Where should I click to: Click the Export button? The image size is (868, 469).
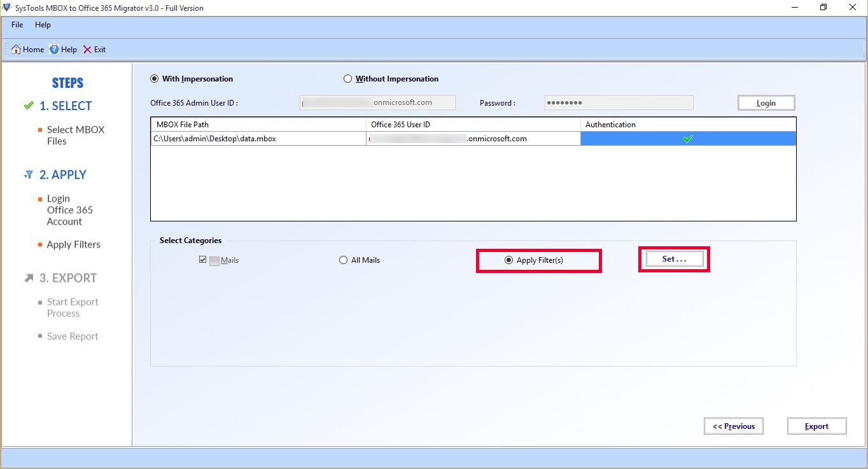coord(816,426)
